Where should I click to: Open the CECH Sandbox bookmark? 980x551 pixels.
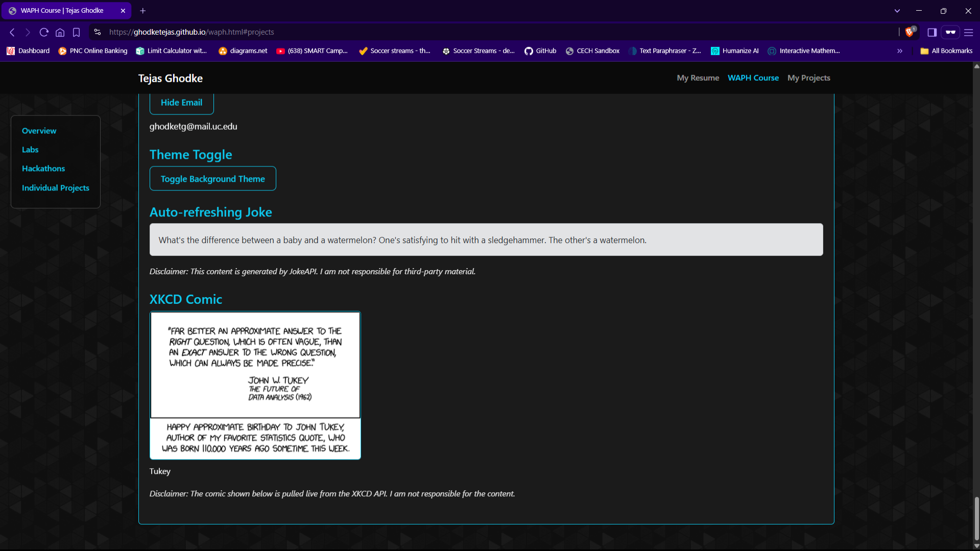pos(592,51)
